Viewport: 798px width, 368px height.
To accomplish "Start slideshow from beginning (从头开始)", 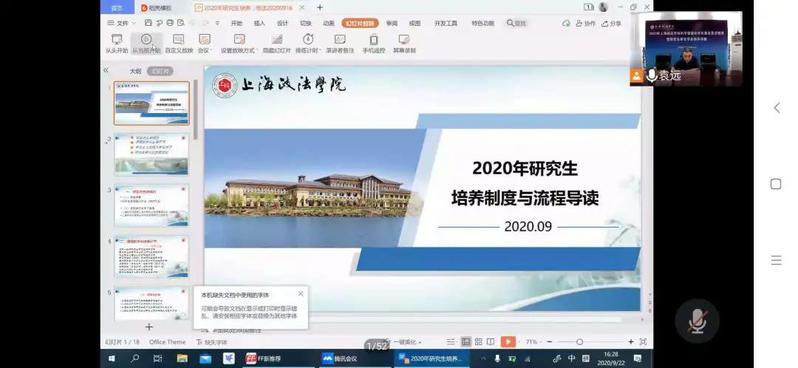I will click(117, 44).
